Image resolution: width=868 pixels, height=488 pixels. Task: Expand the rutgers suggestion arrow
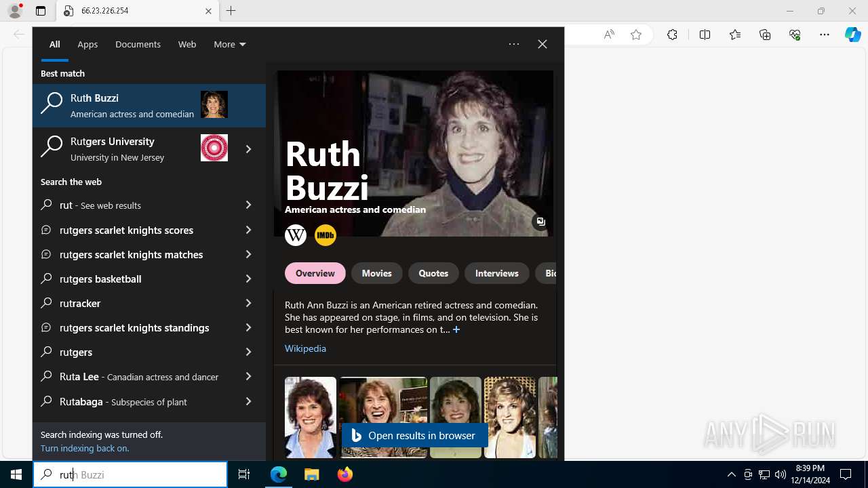248,352
